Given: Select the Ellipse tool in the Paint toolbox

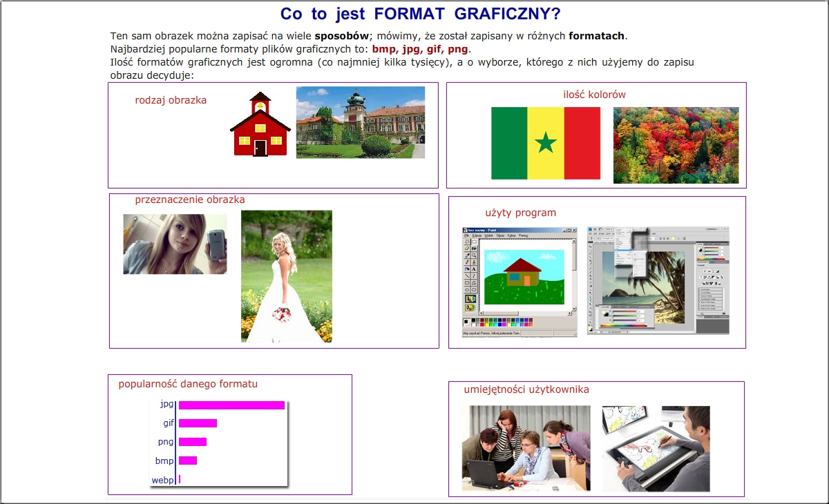Looking at the screenshot, I should [x=468, y=289].
